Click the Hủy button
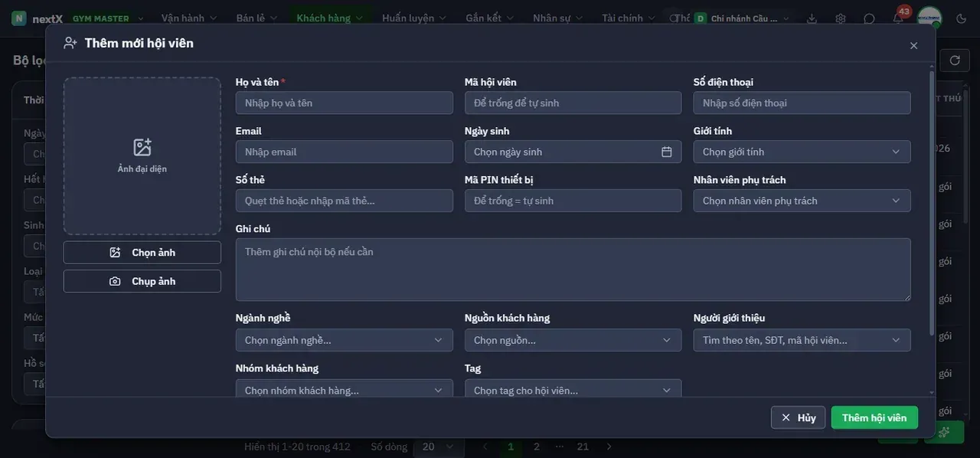Screen dimensions: 980x458 click(799, 417)
